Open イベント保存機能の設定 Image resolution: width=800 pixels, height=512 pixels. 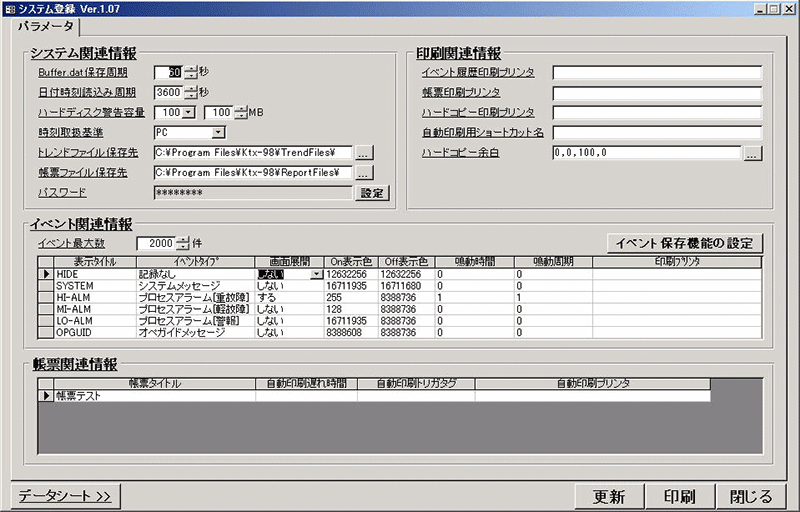click(x=685, y=243)
